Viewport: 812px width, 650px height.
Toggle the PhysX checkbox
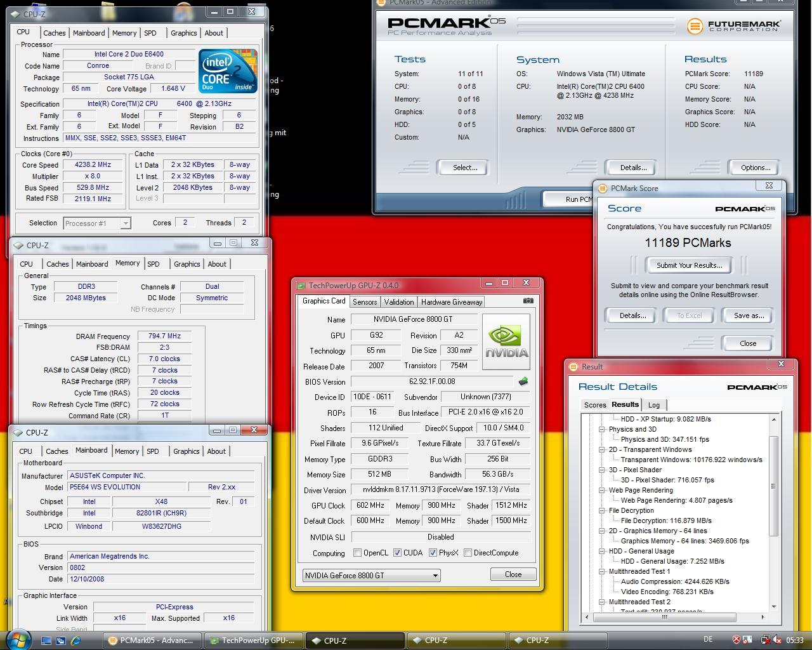pyautogui.click(x=433, y=553)
